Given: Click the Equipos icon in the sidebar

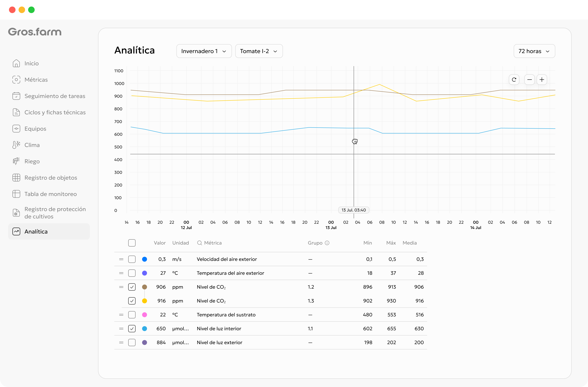Looking at the screenshot, I should pyautogui.click(x=16, y=129).
